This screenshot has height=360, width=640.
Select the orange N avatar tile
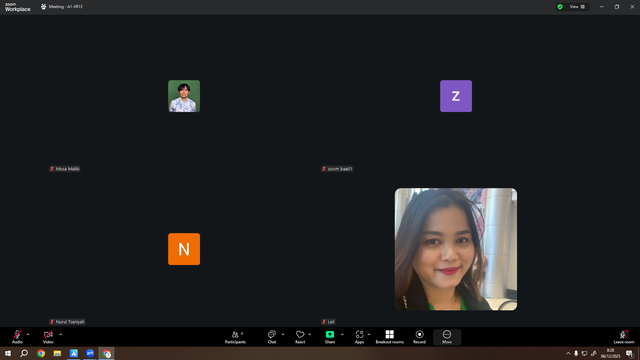[184, 249]
